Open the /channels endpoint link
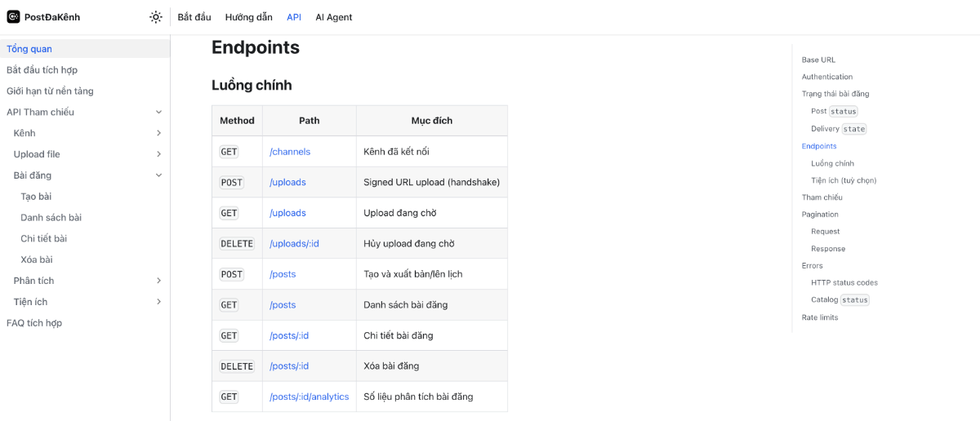Viewport: 980px width, 421px height. coord(290,152)
